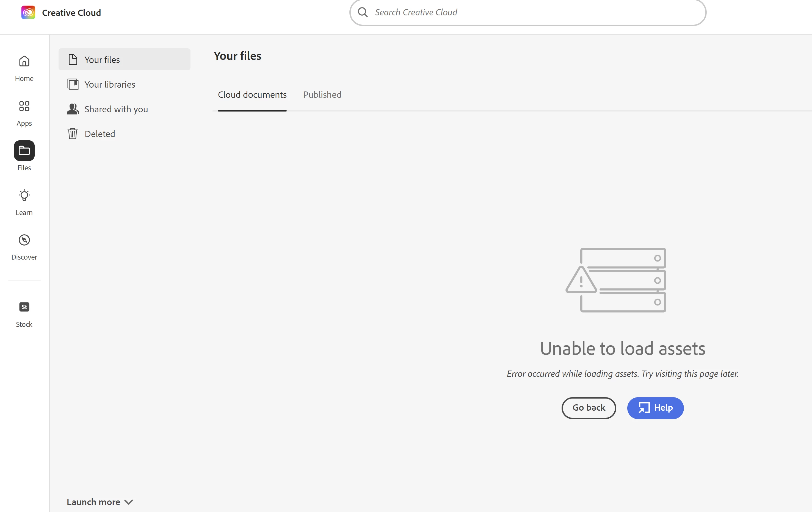The image size is (812, 512).
Task: Click the server warning illustration
Action: click(x=616, y=280)
